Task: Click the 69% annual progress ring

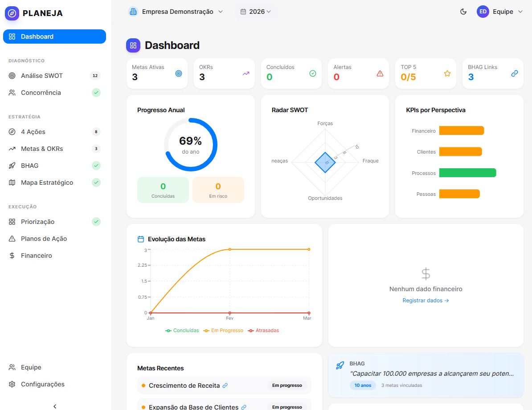Action: point(191,145)
